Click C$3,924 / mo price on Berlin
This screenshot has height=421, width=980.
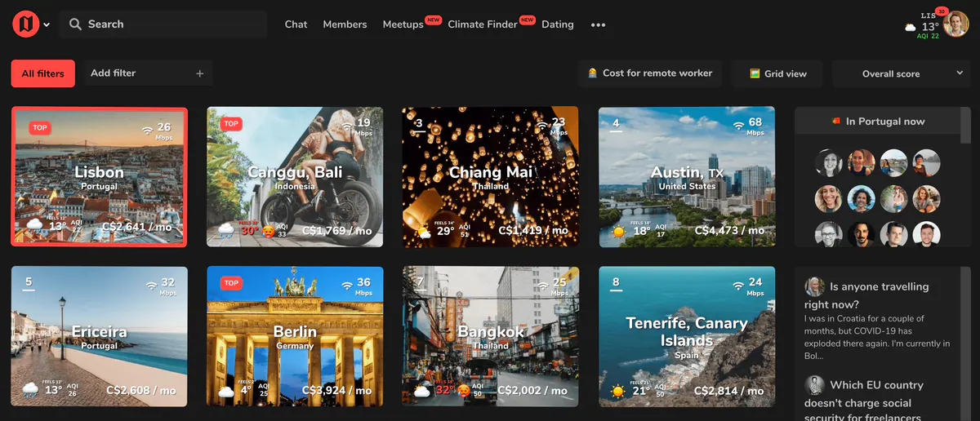(337, 391)
